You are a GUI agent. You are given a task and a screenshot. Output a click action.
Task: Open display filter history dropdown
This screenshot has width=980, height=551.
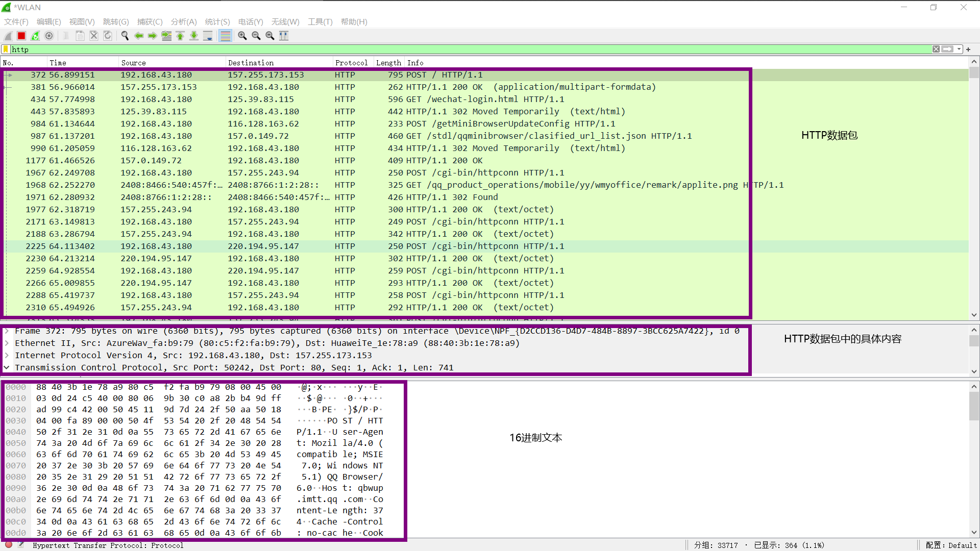pyautogui.click(x=959, y=49)
